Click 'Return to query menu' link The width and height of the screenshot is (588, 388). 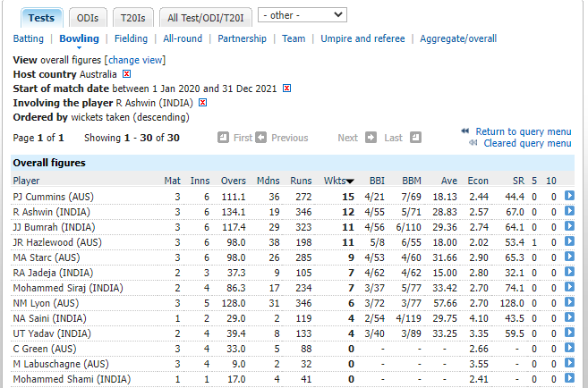524,131
